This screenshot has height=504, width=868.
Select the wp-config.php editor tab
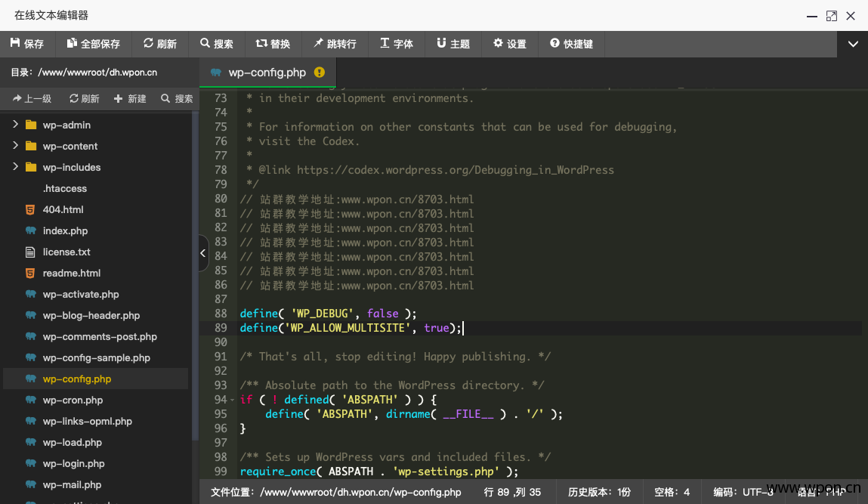pos(267,73)
